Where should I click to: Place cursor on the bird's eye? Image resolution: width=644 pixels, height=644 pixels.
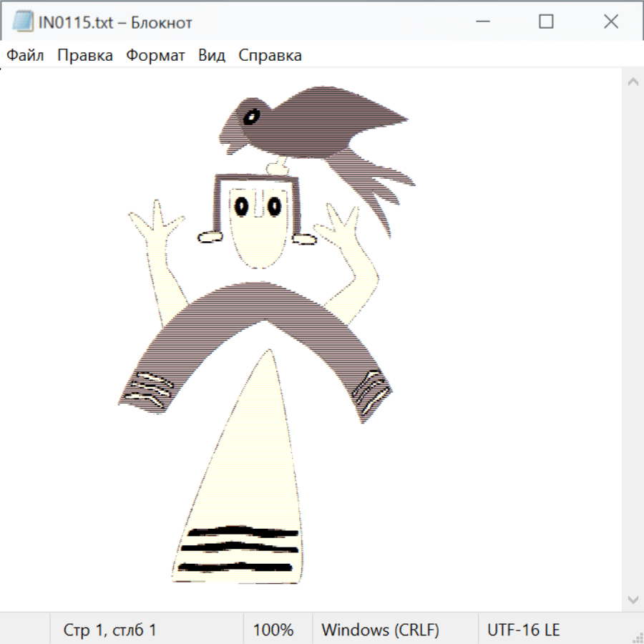[251, 116]
